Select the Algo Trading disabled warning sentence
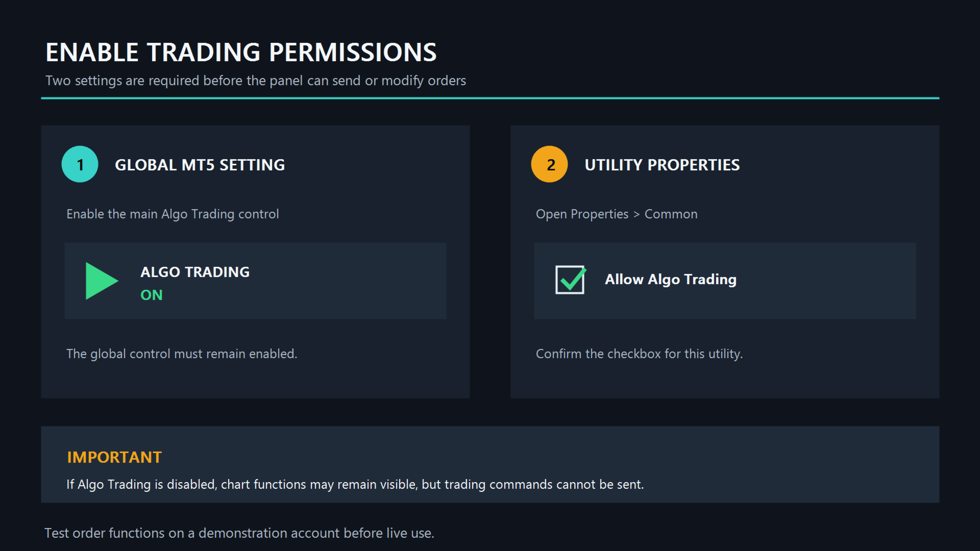The image size is (980, 551). click(355, 485)
